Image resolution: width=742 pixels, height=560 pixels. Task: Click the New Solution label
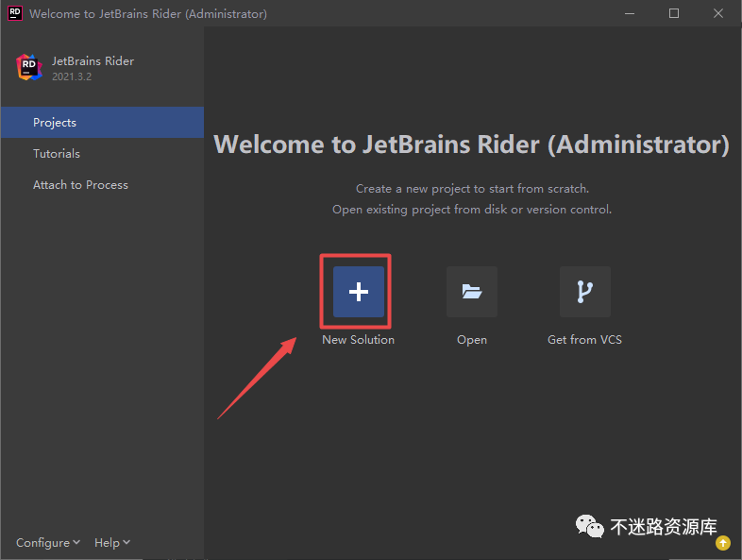[x=358, y=340]
